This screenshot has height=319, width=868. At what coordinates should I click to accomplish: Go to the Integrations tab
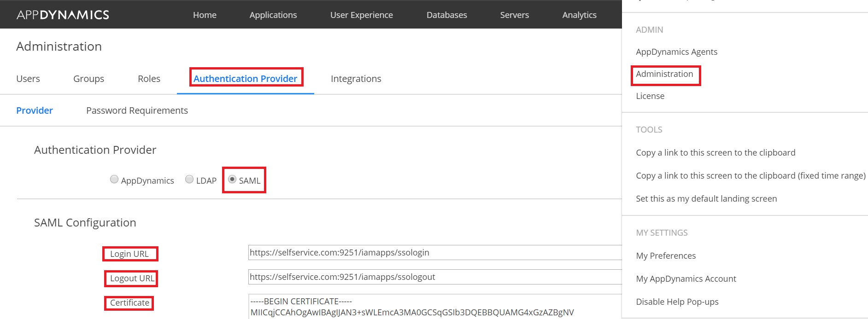(356, 79)
